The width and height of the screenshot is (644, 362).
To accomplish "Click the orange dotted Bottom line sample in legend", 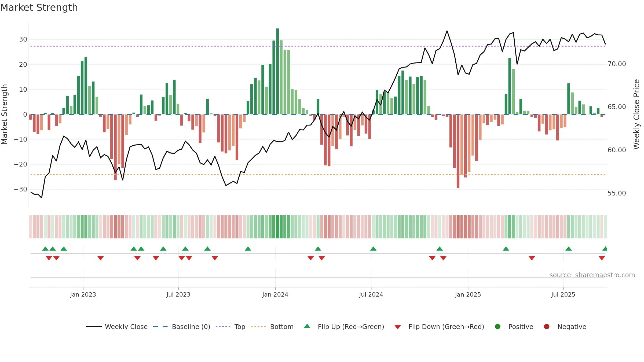I will click(x=258, y=327).
